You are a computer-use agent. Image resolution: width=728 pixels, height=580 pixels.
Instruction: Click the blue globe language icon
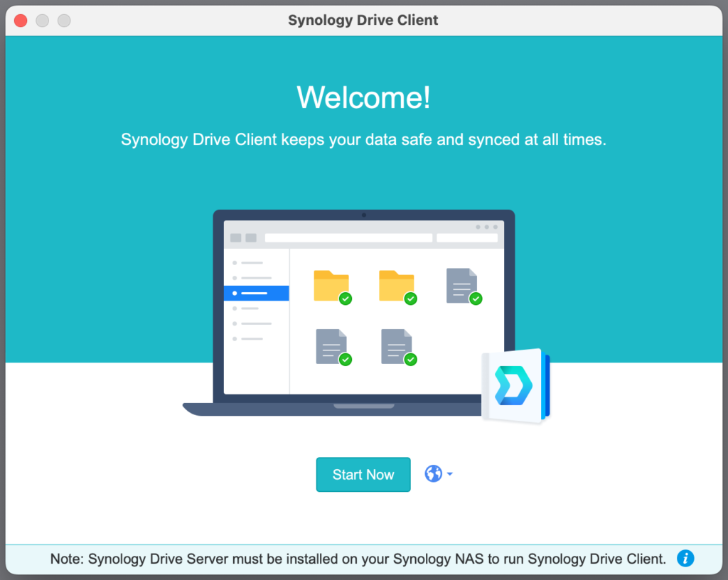point(434,473)
